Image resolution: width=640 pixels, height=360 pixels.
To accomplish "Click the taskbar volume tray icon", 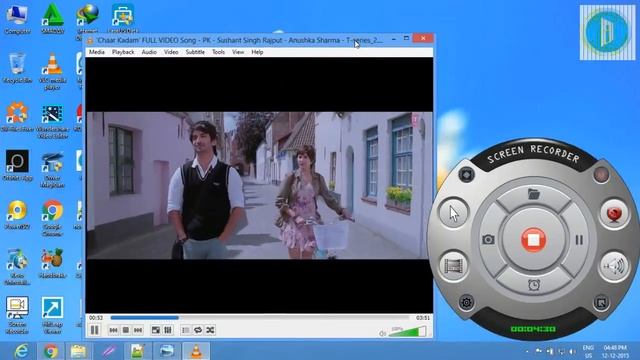I will tap(572, 351).
